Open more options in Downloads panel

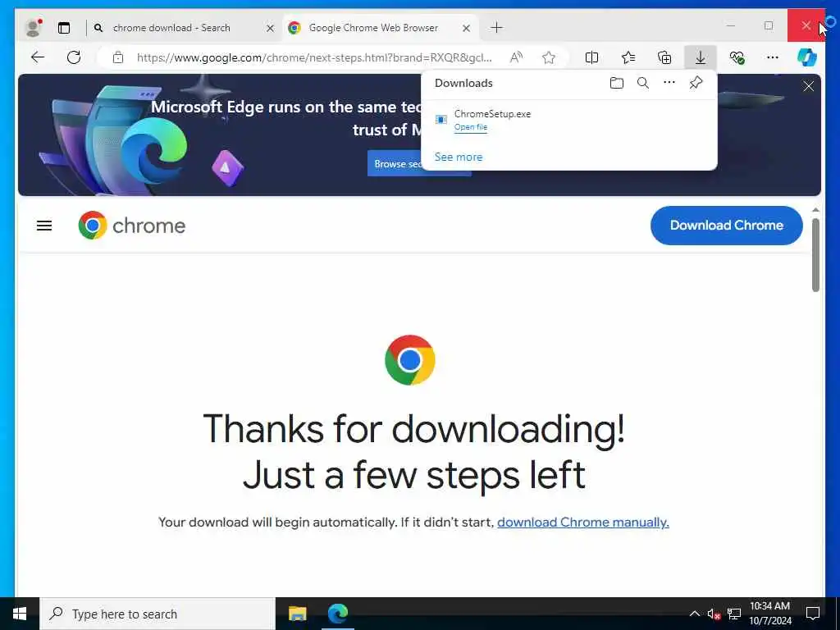(x=669, y=83)
